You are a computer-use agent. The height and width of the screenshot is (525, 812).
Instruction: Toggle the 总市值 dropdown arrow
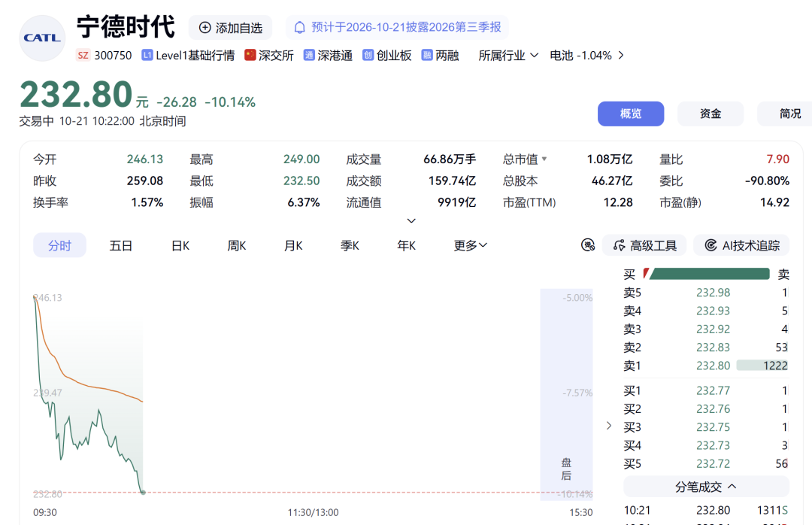click(x=544, y=159)
